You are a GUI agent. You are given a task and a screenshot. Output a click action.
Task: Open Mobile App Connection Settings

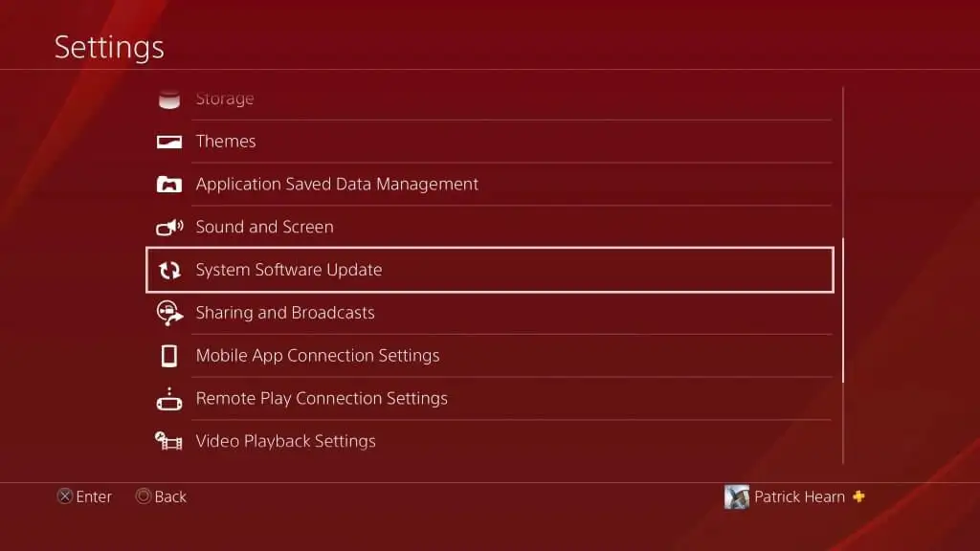[x=489, y=356]
